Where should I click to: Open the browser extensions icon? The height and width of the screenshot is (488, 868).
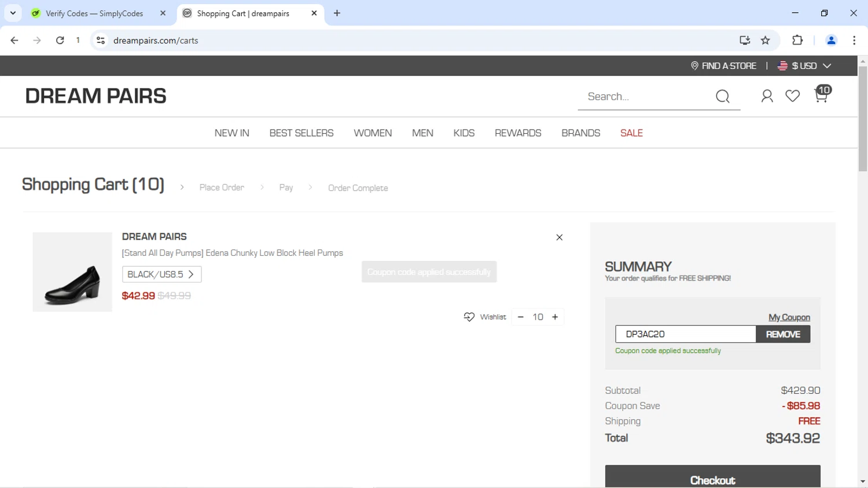(797, 41)
